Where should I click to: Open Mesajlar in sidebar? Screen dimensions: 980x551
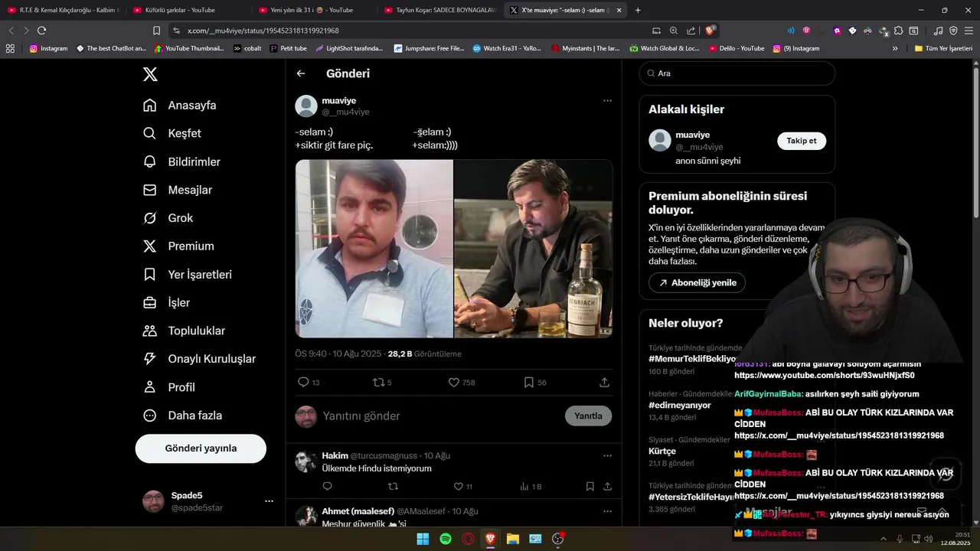[178, 190]
